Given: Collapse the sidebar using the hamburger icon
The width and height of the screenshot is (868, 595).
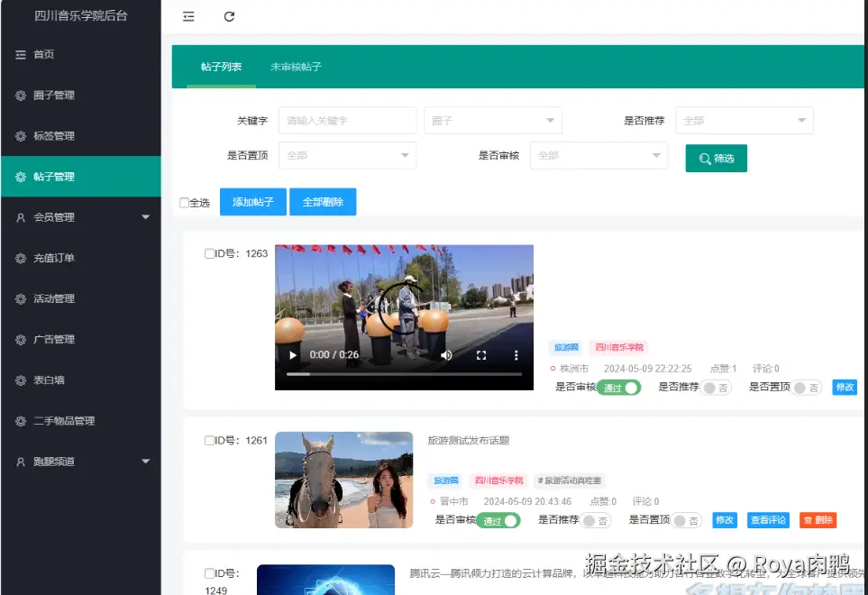Looking at the screenshot, I should [188, 16].
